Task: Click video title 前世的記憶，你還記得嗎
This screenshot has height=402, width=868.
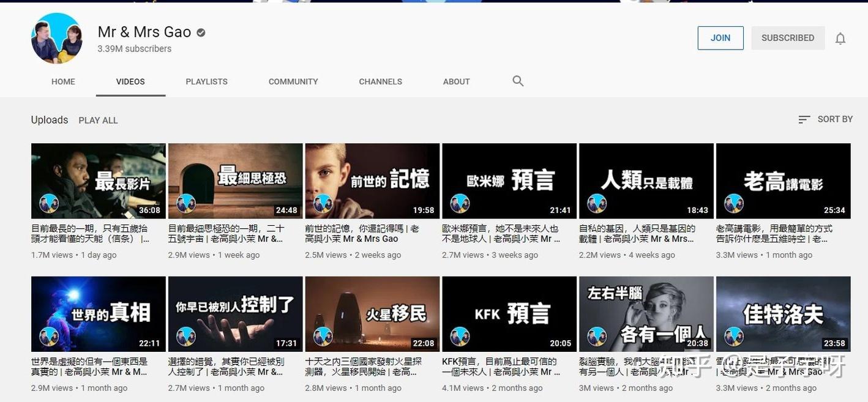Action: click(x=362, y=234)
